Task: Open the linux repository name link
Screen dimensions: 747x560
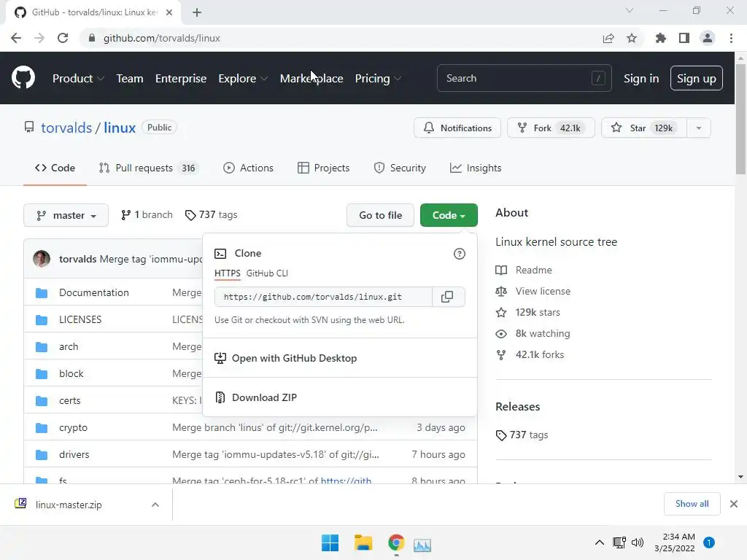Action: (120, 128)
